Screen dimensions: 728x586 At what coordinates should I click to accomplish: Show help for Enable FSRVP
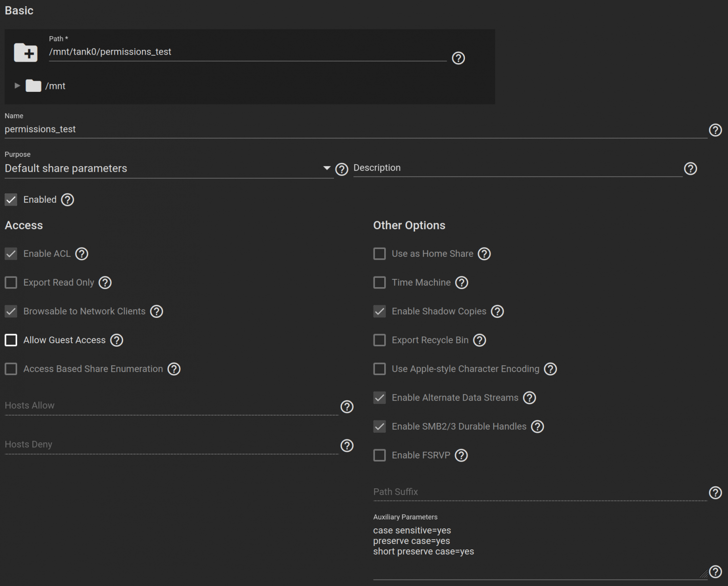(x=461, y=456)
